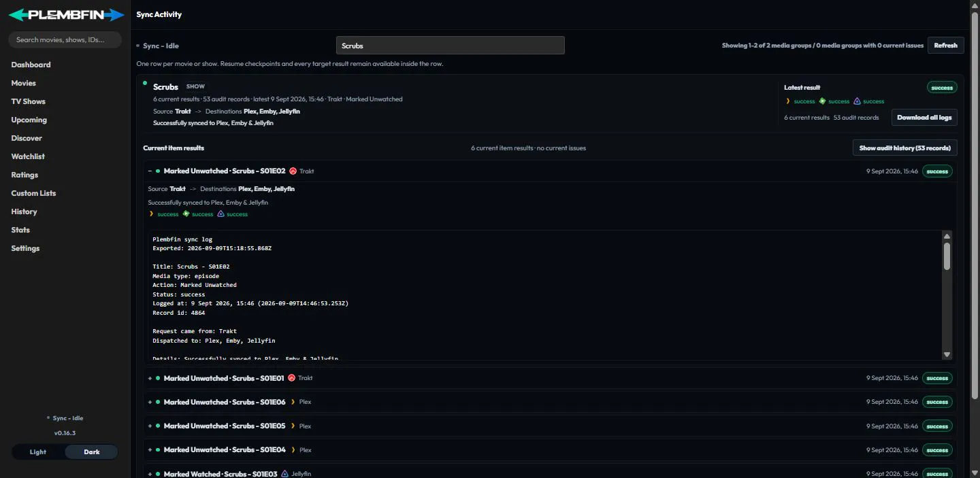
Task: Click the green Emby icon under Latest result
Action: tap(822, 101)
